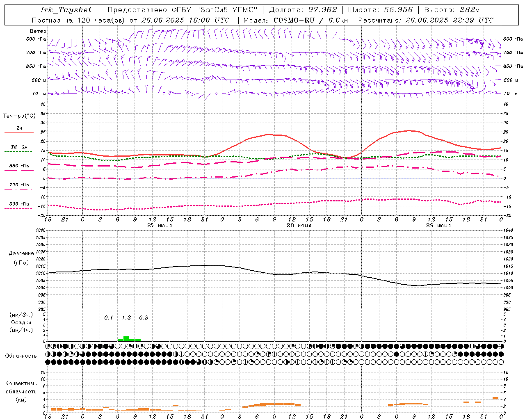The height and width of the screenshot is (420, 525).
Task: Click the elevation label 'Высота: 282м'
Action: 452,10
